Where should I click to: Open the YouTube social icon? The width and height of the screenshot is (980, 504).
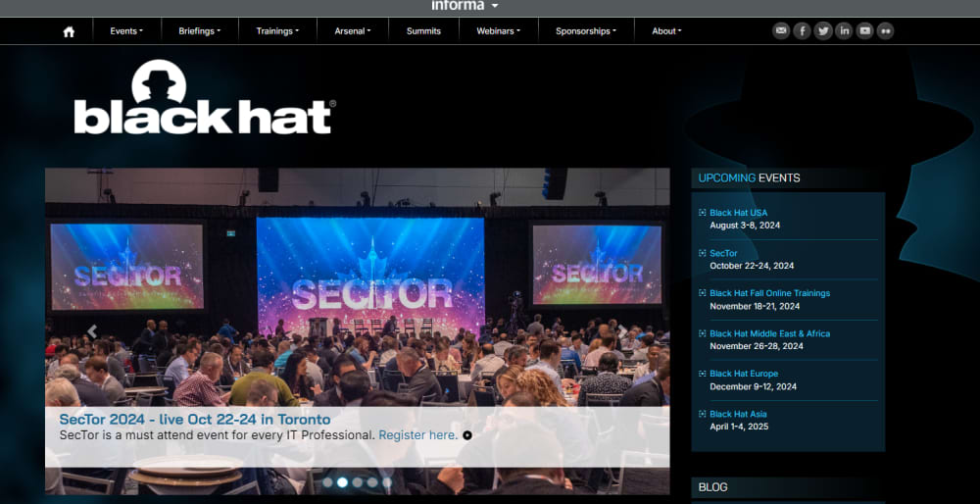click(864, 30)
